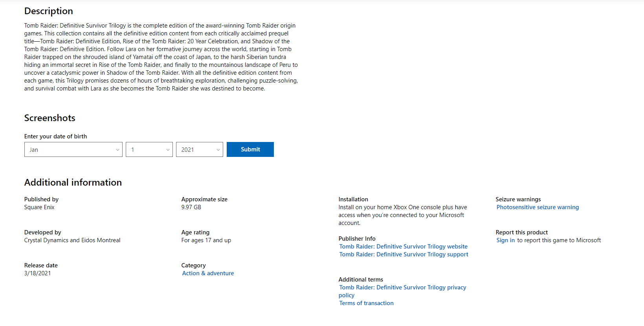
Task: Click the Enter your date of birth label
Action: [x=56, y=136]
